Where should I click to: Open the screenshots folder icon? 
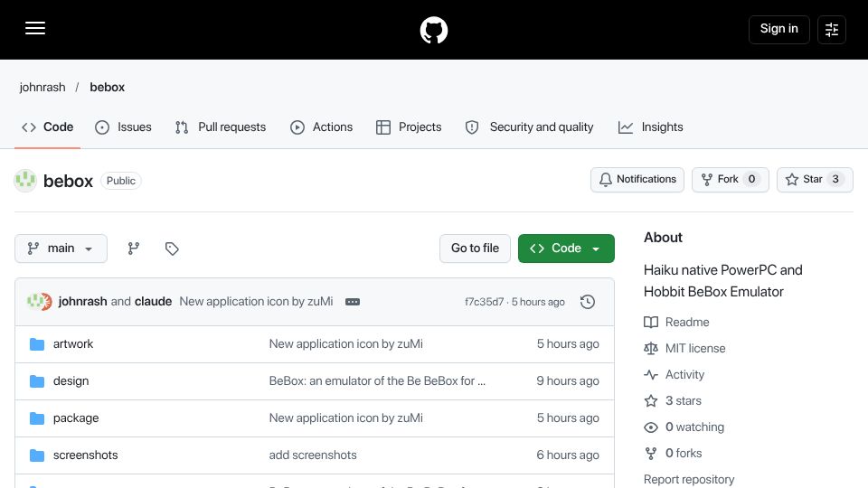pos(37,455)
